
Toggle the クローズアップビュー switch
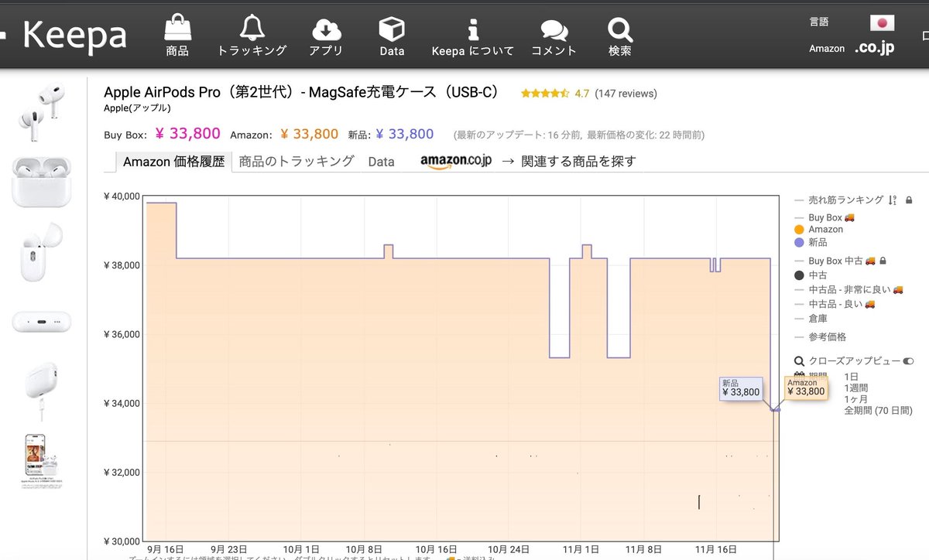[908, 361]
